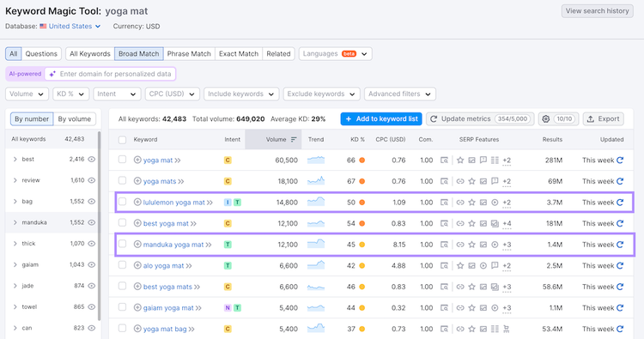Open the KD % filter dropdown

70,94
